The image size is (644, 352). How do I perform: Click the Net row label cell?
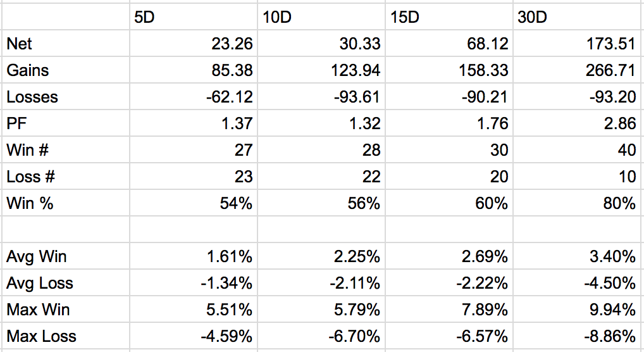click(66, 43)
